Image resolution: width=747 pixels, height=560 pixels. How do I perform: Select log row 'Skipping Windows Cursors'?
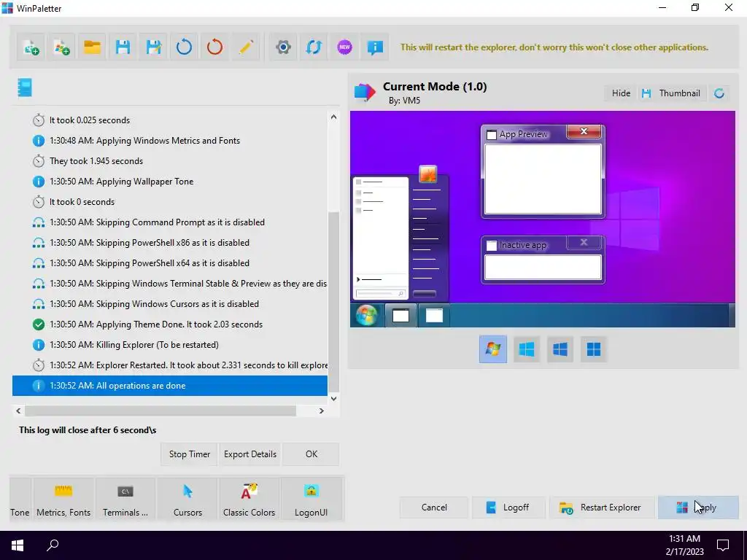pos(169,304)
